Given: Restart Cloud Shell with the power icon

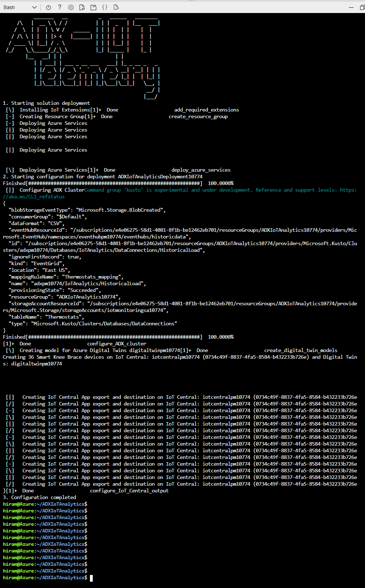Looking at the screenshot, I should click(x=48, y=7).
